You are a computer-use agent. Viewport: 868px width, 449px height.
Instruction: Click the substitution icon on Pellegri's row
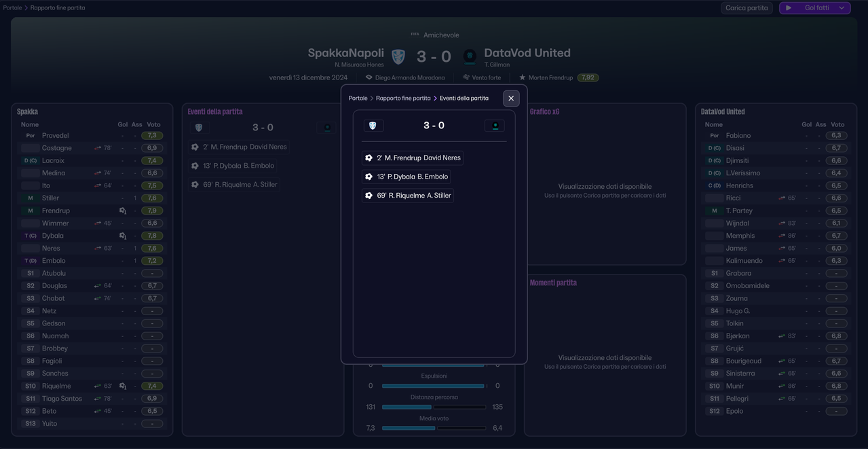coord(782,399)
